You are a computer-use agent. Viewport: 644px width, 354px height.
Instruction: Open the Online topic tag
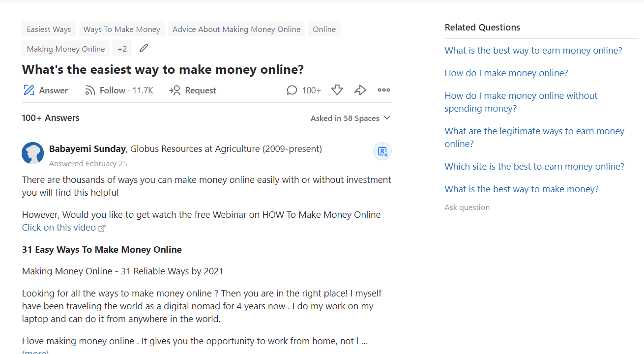tap(324, 29)
